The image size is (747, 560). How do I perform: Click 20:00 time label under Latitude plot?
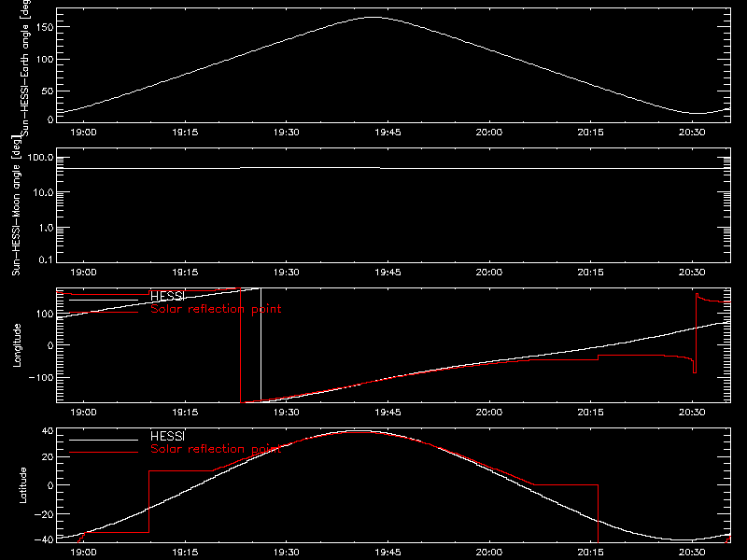click(x=488, y=553)
